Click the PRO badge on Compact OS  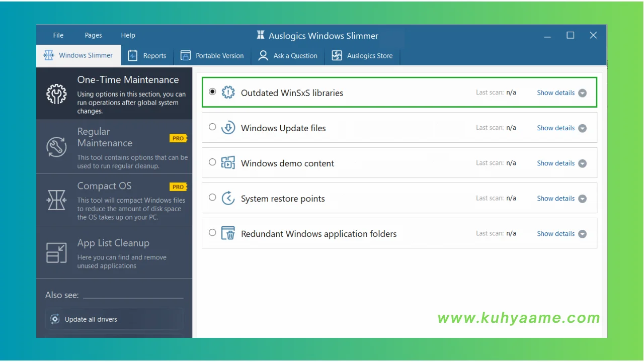click(x=178, y=187)
